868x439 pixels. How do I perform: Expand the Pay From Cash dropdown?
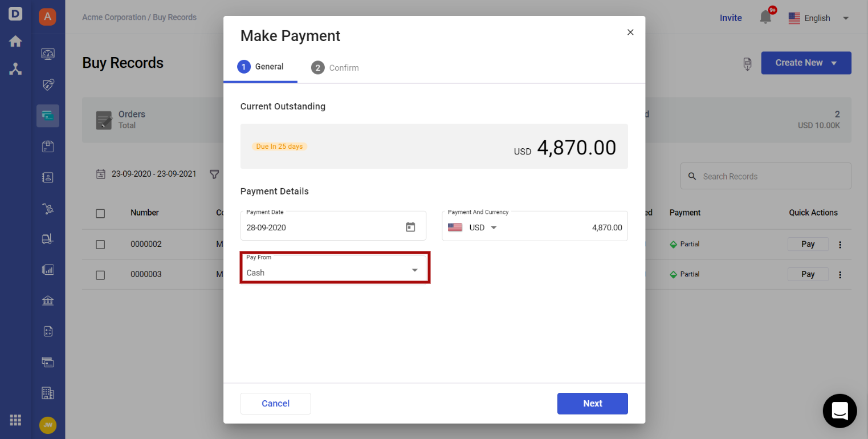coord(335,267)
